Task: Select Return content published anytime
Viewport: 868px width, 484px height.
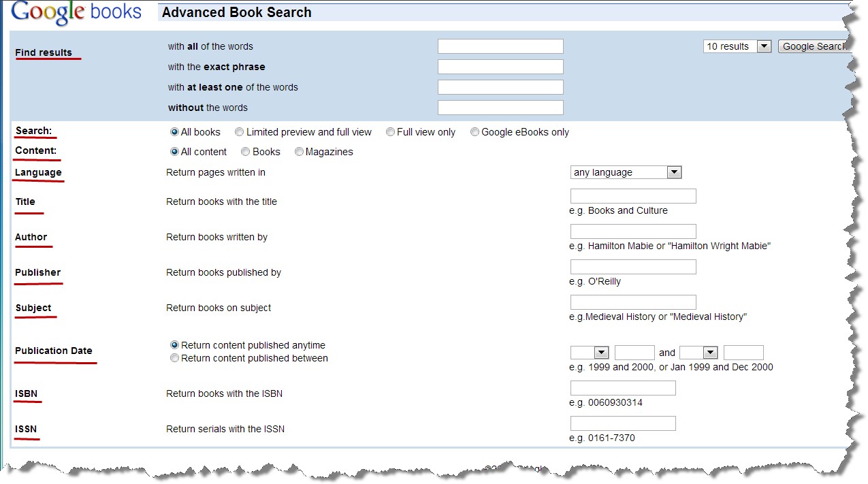Action: tap(175, 345)
